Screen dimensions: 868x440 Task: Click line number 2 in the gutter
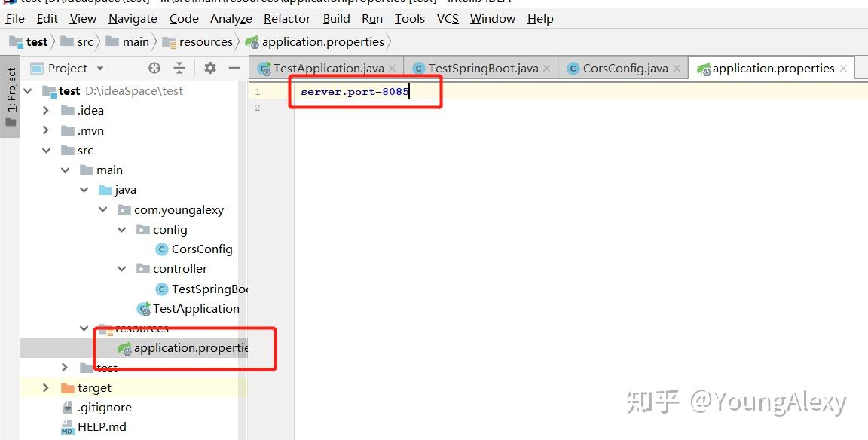coord(258,107)
